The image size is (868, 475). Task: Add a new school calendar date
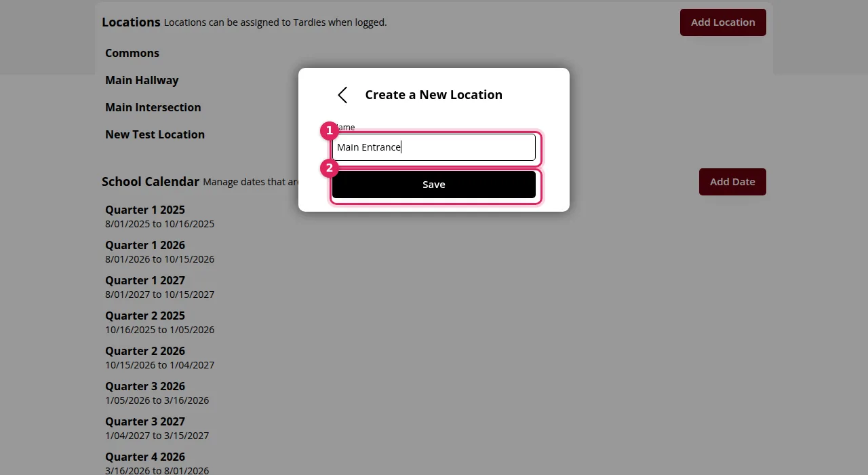coord(732,182)
